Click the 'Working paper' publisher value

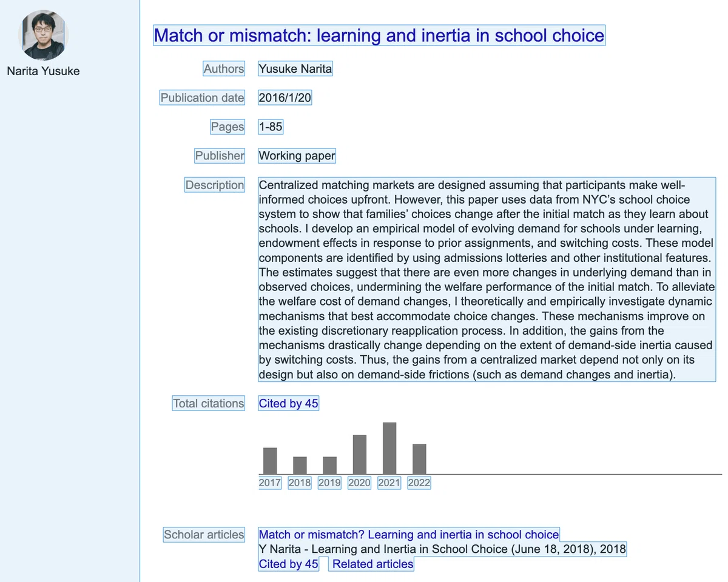(297, 156)
